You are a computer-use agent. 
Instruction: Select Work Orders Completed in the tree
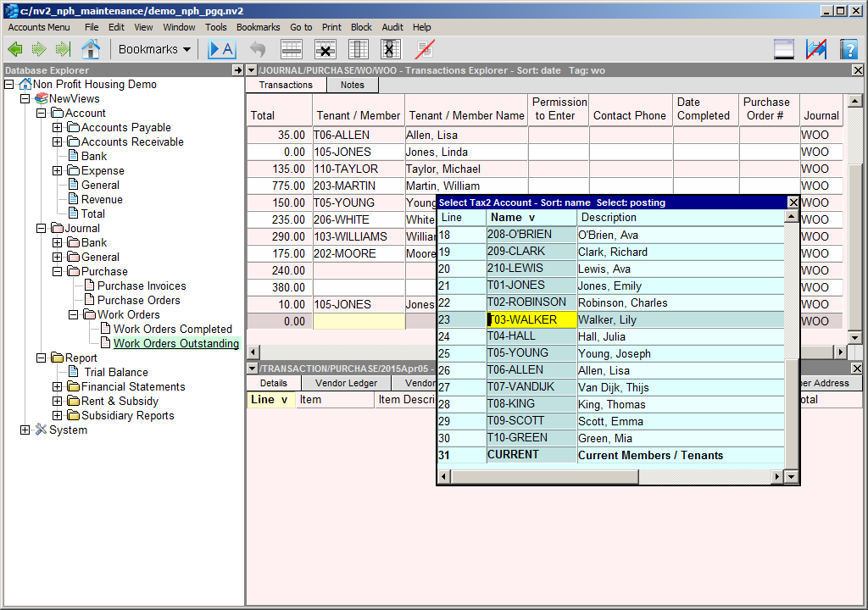tap(172, 330)
